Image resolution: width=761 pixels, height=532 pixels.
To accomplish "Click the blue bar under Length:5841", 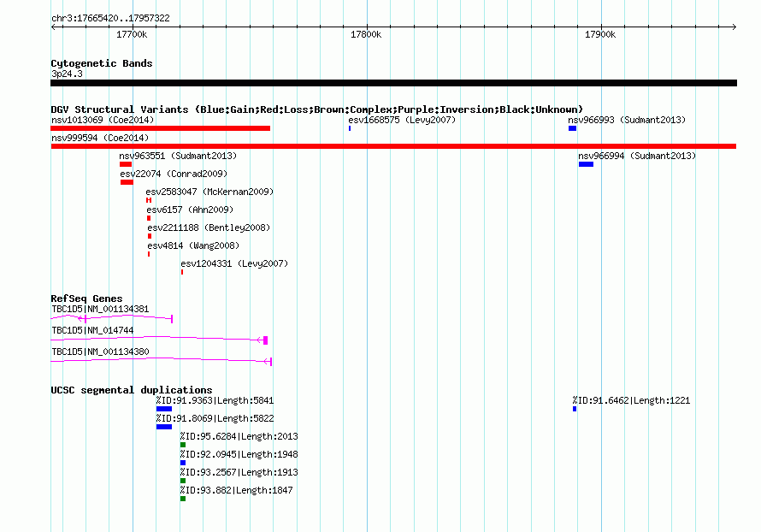I will pyautogui.click(x=164, y=409).
